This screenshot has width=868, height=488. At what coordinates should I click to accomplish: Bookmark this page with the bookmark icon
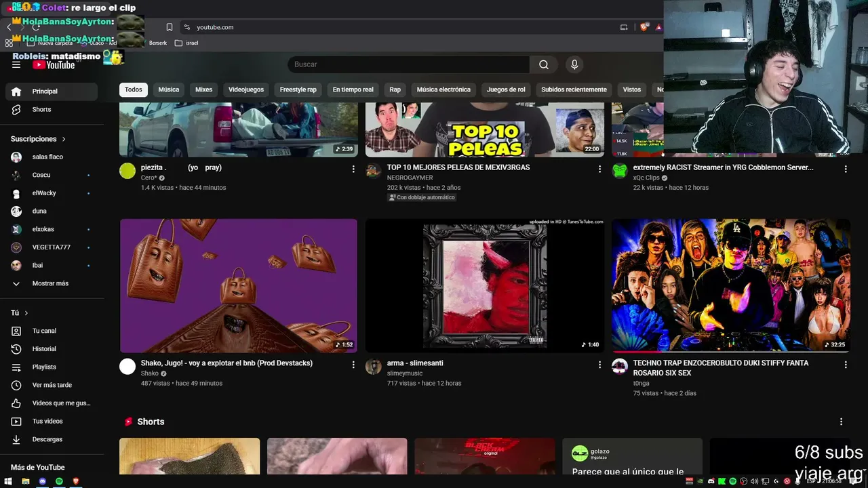pyautogui.click(x=170, y=27)
